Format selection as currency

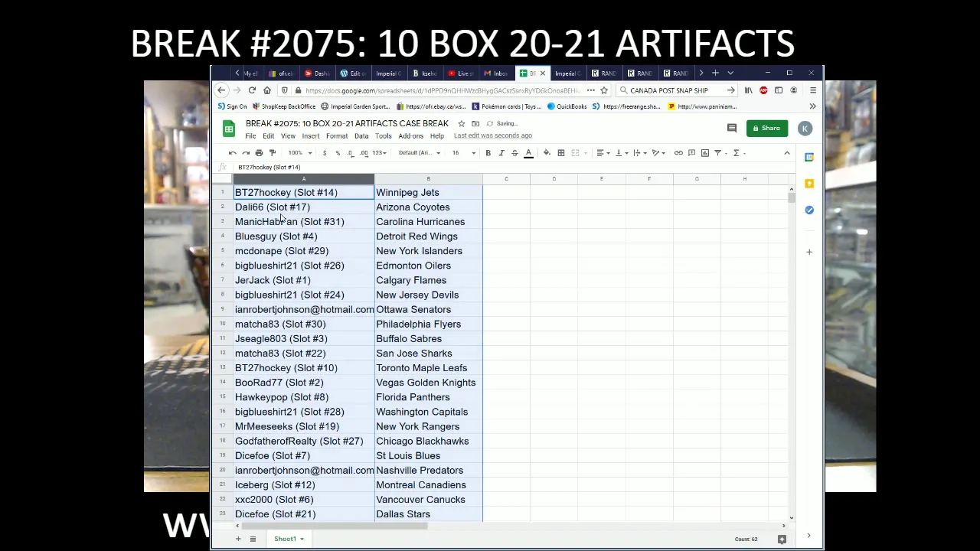point(324,153)
